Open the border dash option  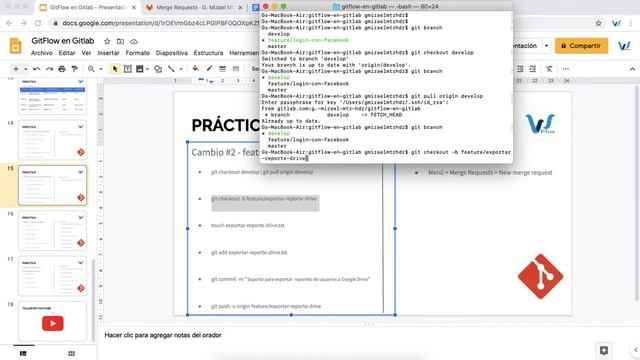tap(236, 69)
